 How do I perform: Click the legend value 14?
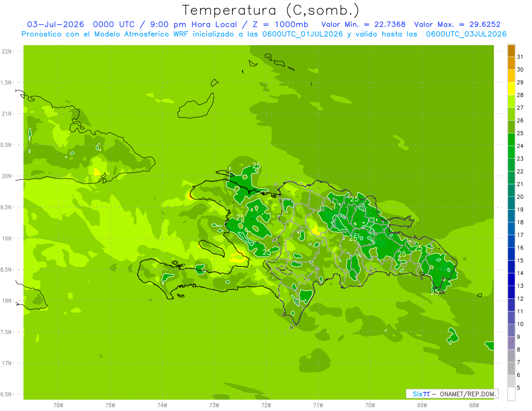tap(520, 273)
